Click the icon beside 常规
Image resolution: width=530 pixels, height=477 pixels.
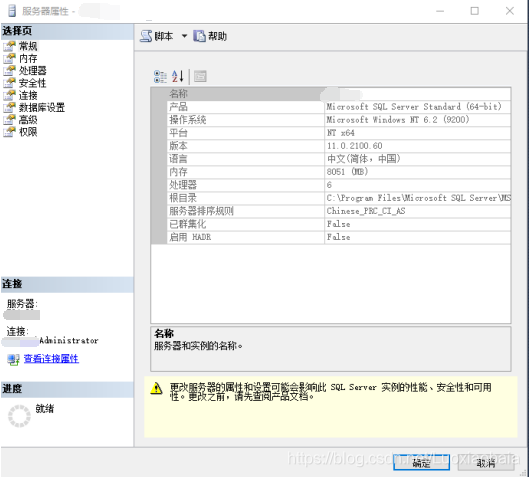pyautogui.click(x=9, y=46)
